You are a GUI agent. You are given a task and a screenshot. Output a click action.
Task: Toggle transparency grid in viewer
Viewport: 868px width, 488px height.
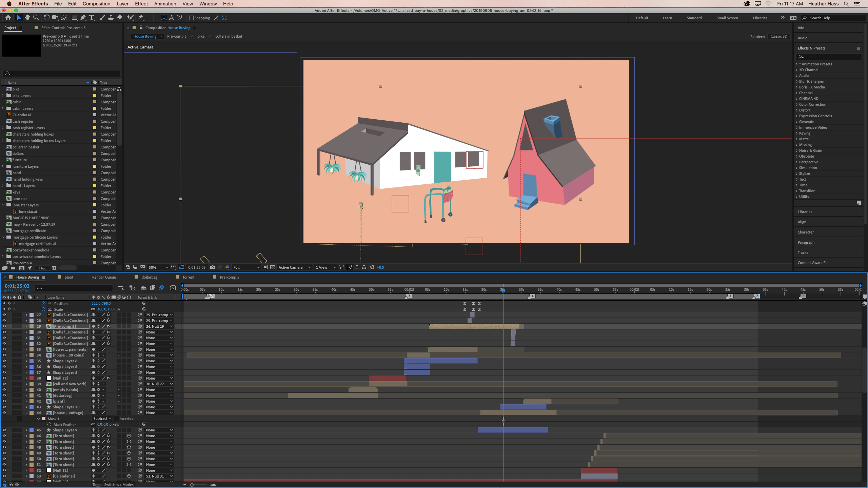[273, 267]
